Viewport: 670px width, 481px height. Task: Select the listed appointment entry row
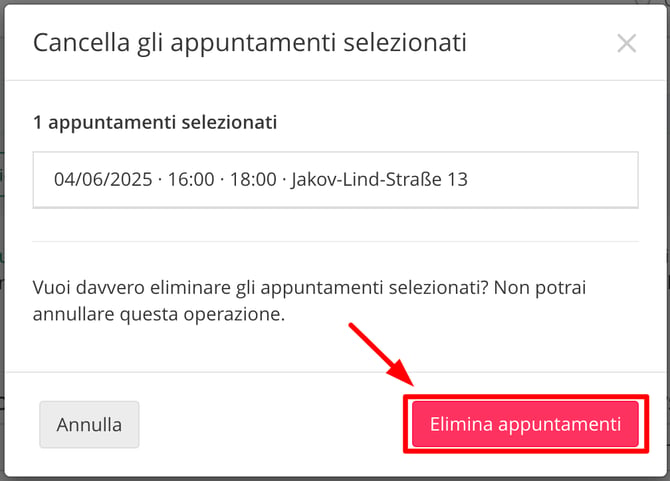(335, 179)
